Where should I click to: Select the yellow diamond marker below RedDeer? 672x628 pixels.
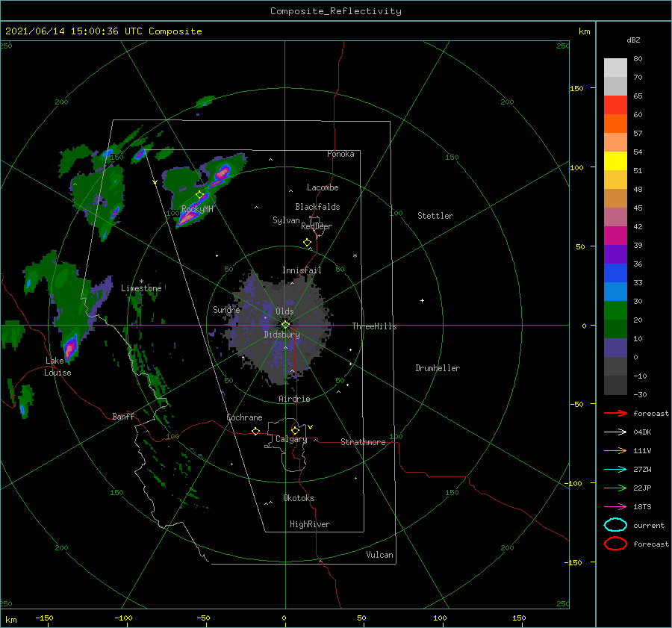[x=308, y=243]
